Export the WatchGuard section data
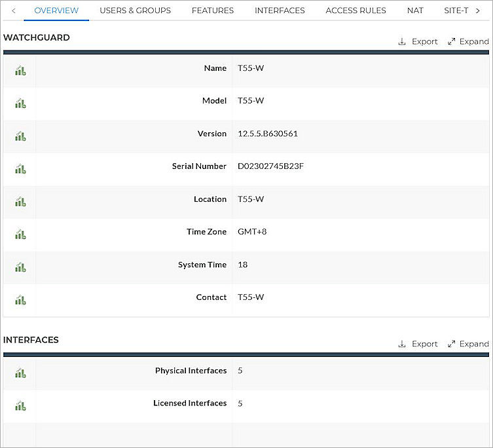The height and width of the screenshot is (448, 493). (418, 41)
